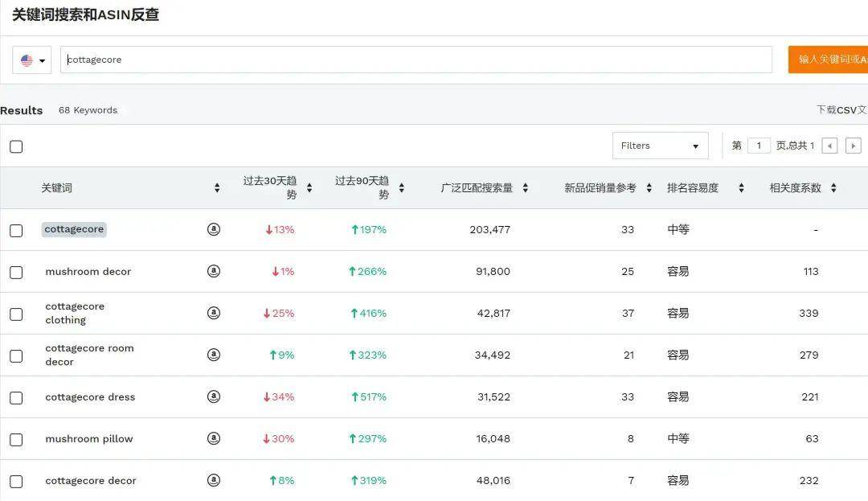Click Amazon icon for cottagecore clothing
Viewport: 868px width, 501px height.
(213, 313)
